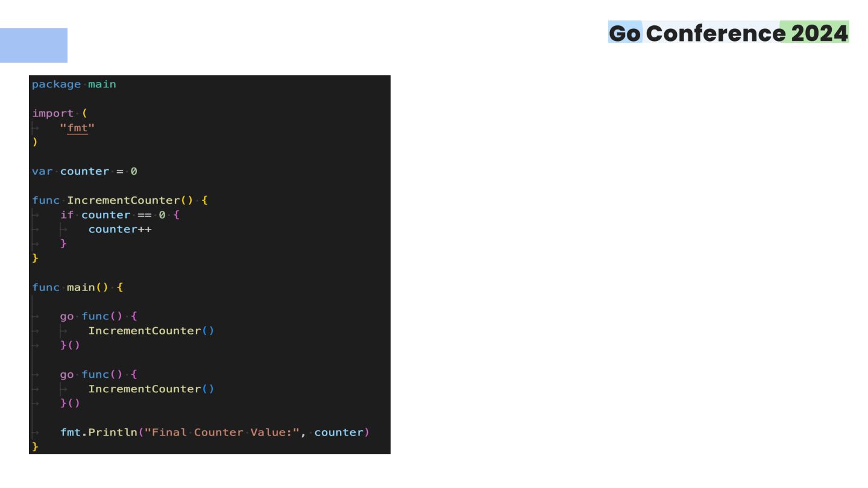Click the "var counter = 0" declaration
The height and width of the screenshot is (488, 868).
pyautogui.click(x=84, y=171)
